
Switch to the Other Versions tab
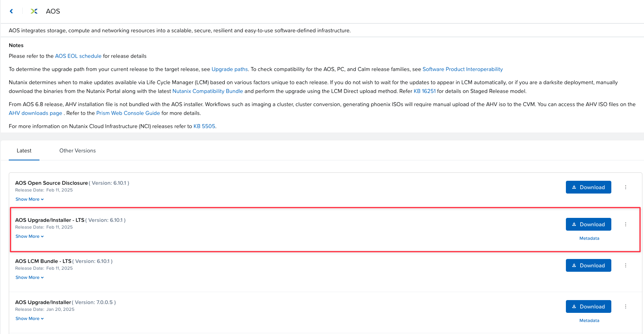point(77,150)
